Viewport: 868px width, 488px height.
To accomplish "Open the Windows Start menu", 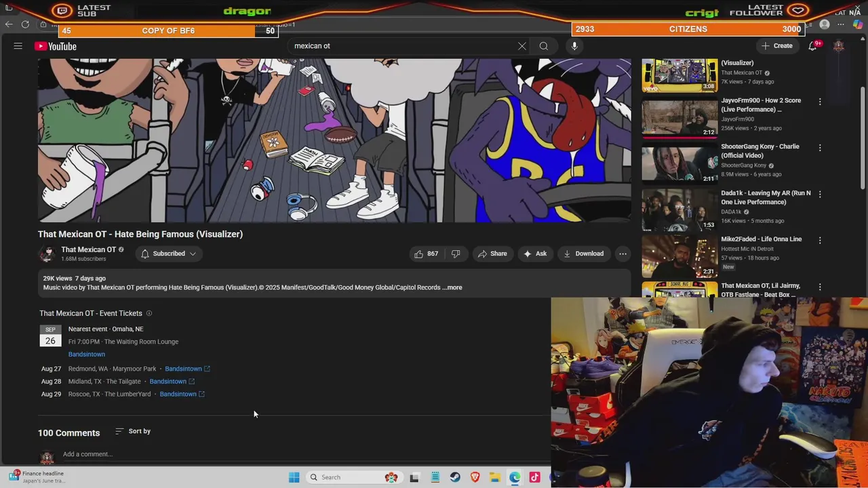I will (x=294, y=477).
